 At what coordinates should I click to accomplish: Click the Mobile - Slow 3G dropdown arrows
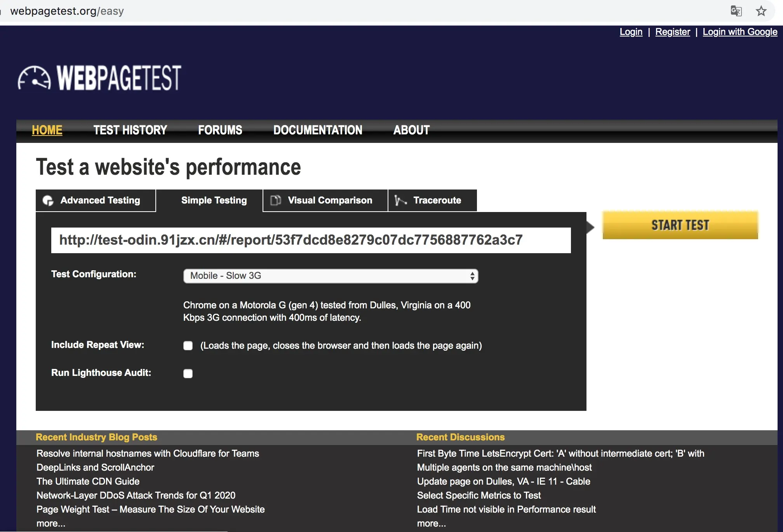[x=472, y=276]
